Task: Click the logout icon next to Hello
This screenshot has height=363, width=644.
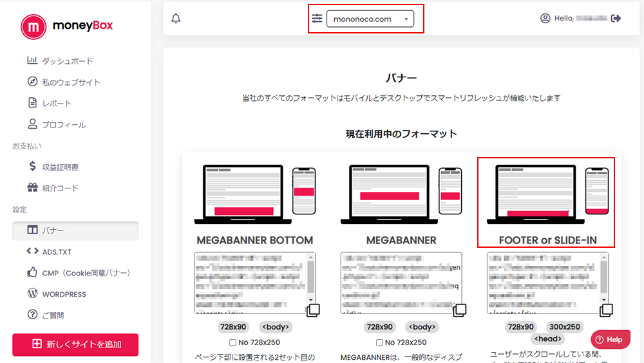Action: point(616,19)
